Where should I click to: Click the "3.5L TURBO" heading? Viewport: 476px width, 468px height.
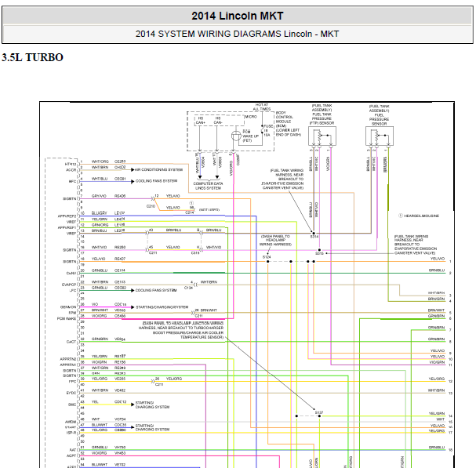[32, 57]
